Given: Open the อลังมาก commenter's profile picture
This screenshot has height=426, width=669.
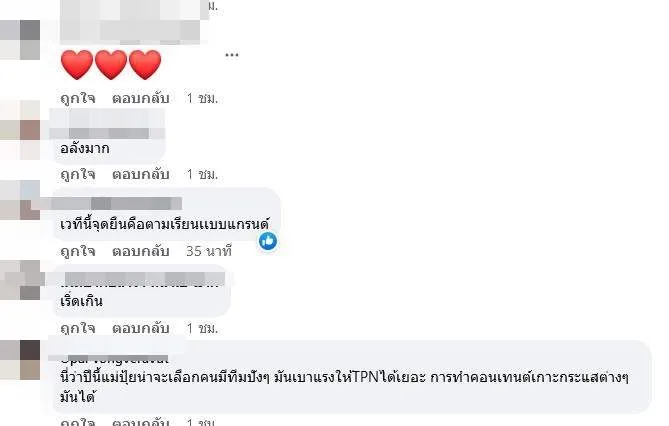Looking at the screenshot, I should coord(20,130).
